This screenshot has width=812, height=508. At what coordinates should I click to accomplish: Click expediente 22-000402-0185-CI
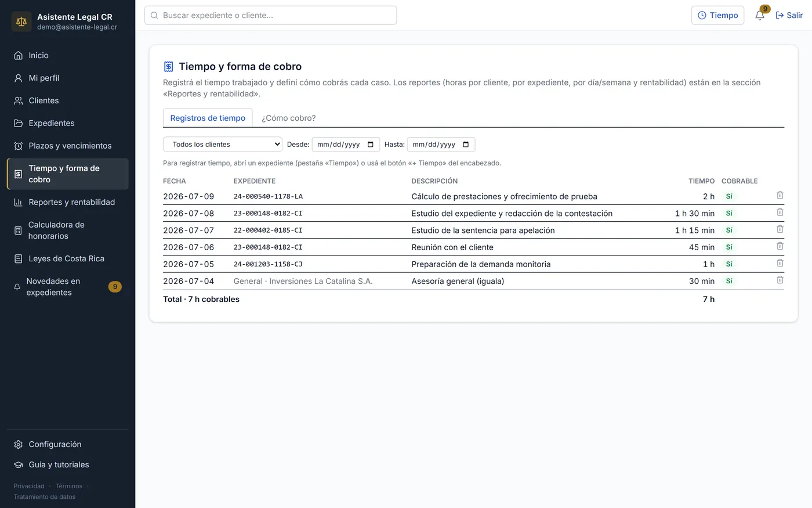coord(268,230)
